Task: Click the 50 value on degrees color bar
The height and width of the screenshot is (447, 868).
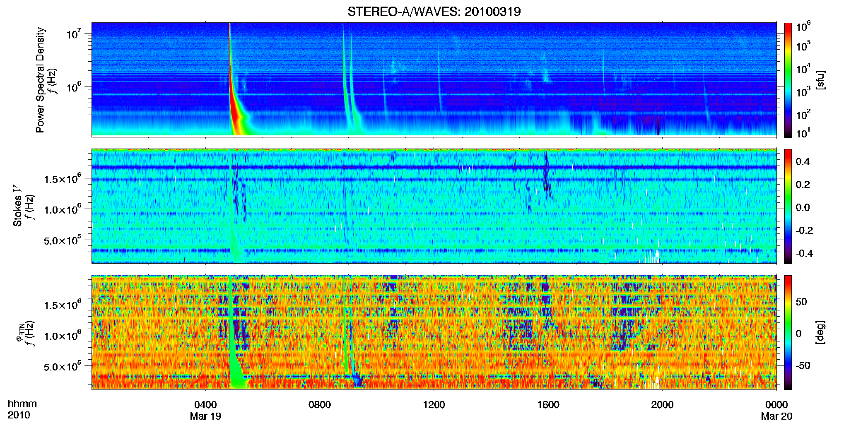Action: coord(801,302)
